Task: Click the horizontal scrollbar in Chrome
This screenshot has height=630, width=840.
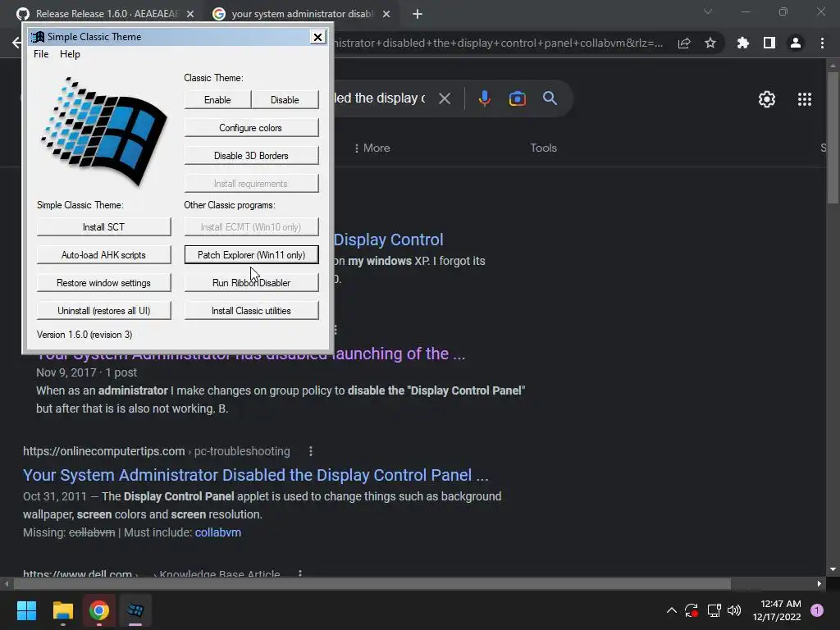Action: point(372,583)
